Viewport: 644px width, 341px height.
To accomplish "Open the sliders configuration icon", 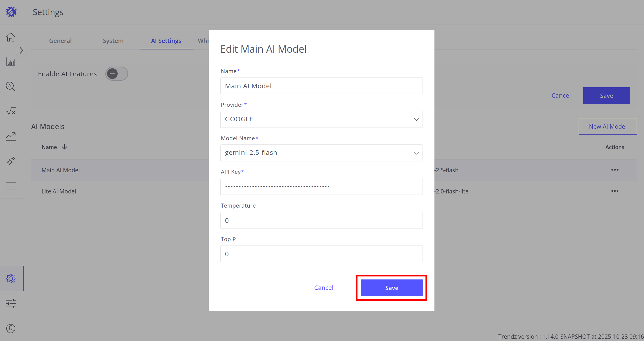I will [11, 303].
